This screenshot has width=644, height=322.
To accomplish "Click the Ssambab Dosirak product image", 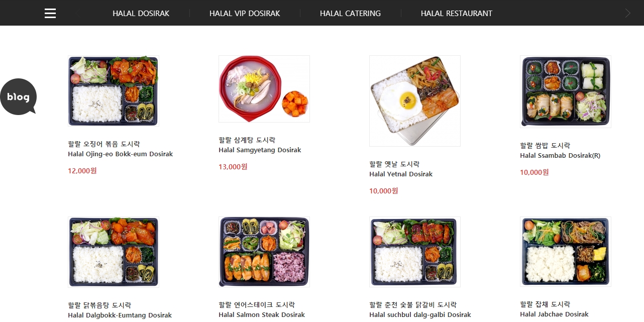I will pyautogui.click(x=566, y=91).
